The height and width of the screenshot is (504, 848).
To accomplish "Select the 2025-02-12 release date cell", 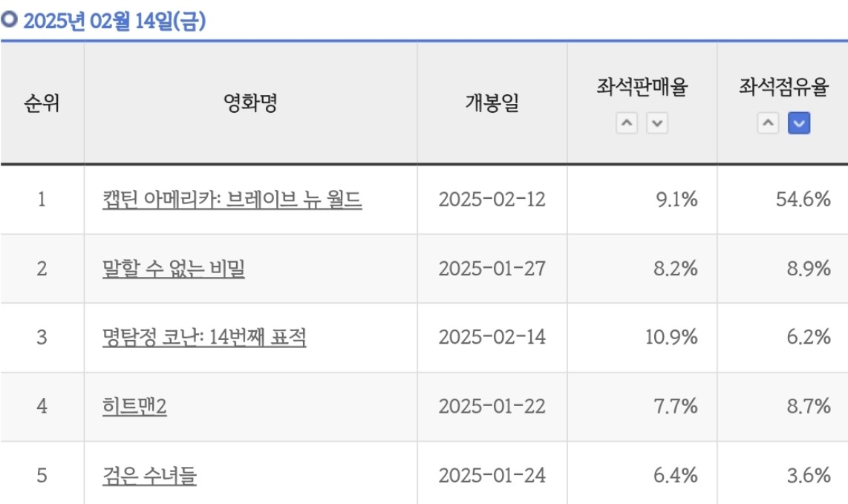I will (x=492, y=200).
